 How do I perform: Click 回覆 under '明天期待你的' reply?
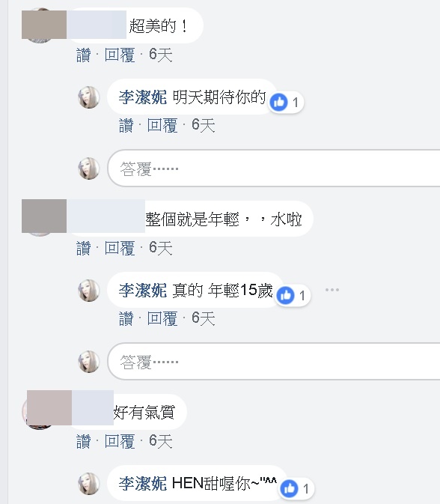(162, 125)
